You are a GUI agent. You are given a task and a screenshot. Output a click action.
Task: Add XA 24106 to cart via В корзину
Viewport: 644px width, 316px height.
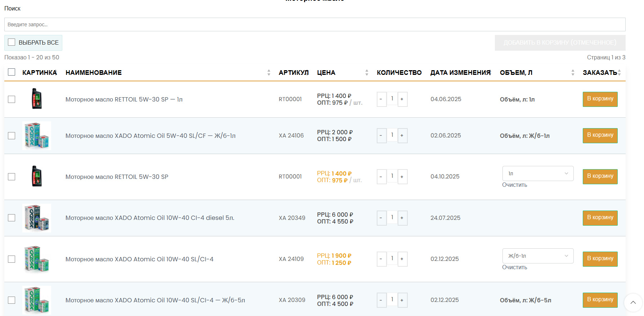tap(600, 135)
